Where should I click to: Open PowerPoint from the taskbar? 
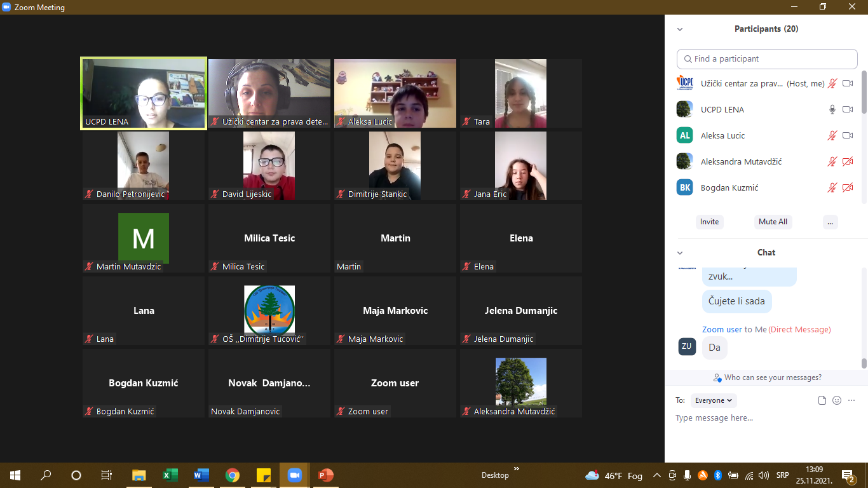click(x=325, y=475)
